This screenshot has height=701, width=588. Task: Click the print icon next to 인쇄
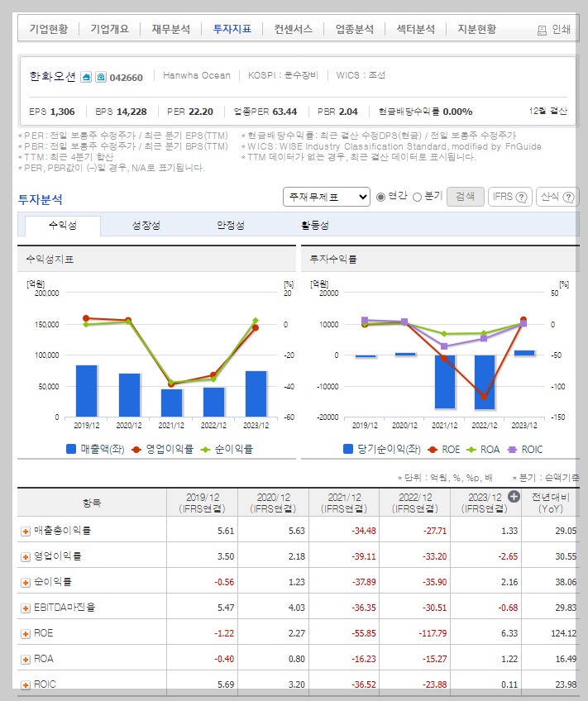point(542,31)
